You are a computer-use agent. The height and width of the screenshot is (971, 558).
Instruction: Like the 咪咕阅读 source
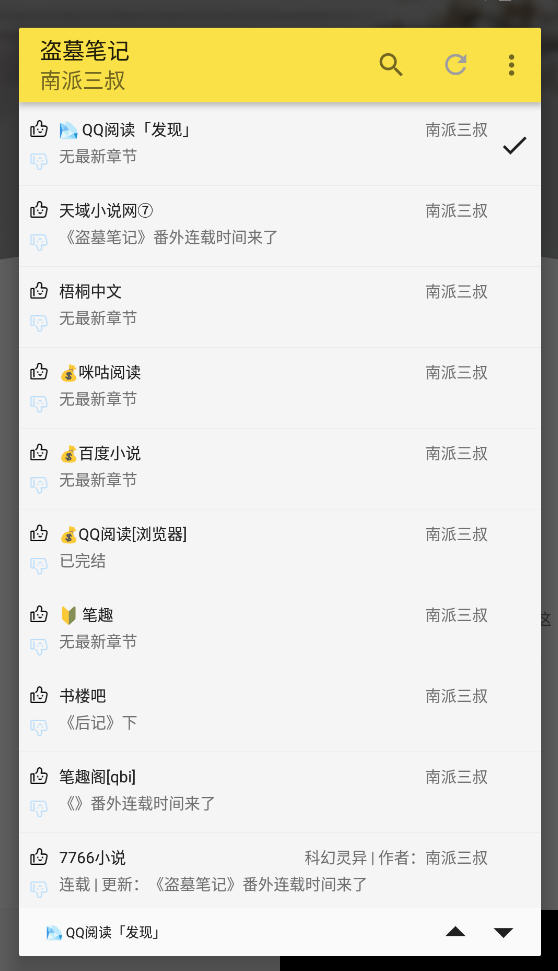[x=38, y=372]
